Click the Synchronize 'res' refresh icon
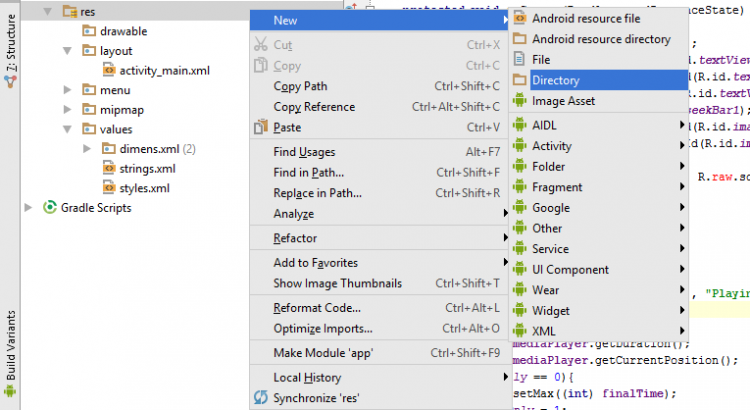750x410 pixels. pos(261,398)
